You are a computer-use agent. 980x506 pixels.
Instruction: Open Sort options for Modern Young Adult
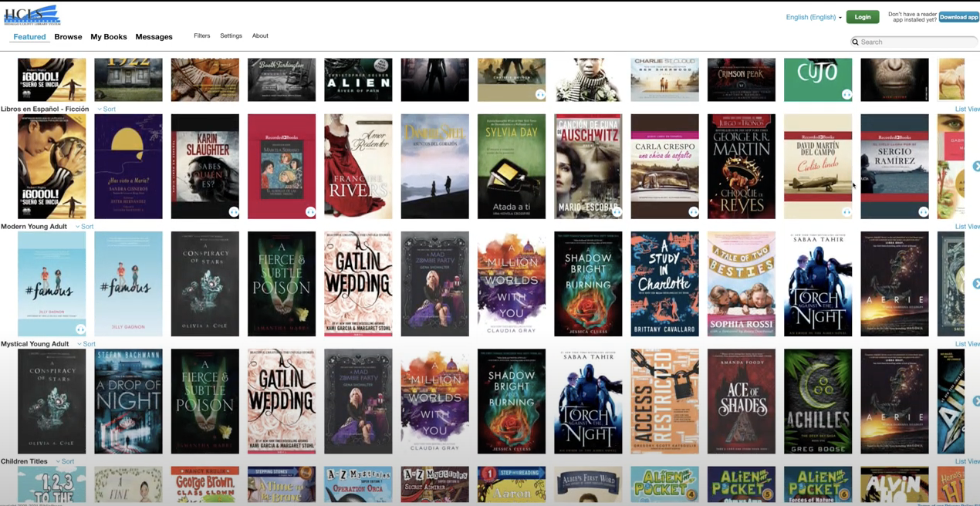[84, 227]
